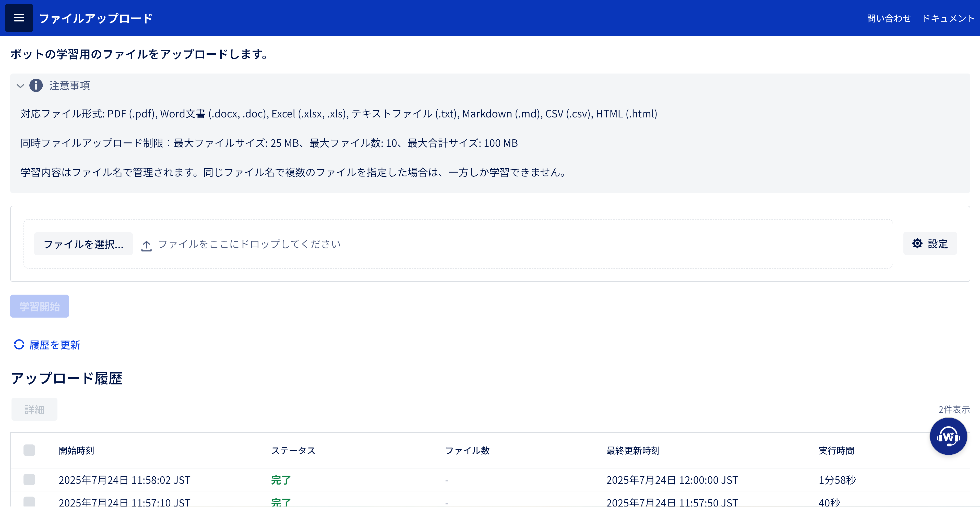Sort by 開始時刻 column header

coord(76,450)
